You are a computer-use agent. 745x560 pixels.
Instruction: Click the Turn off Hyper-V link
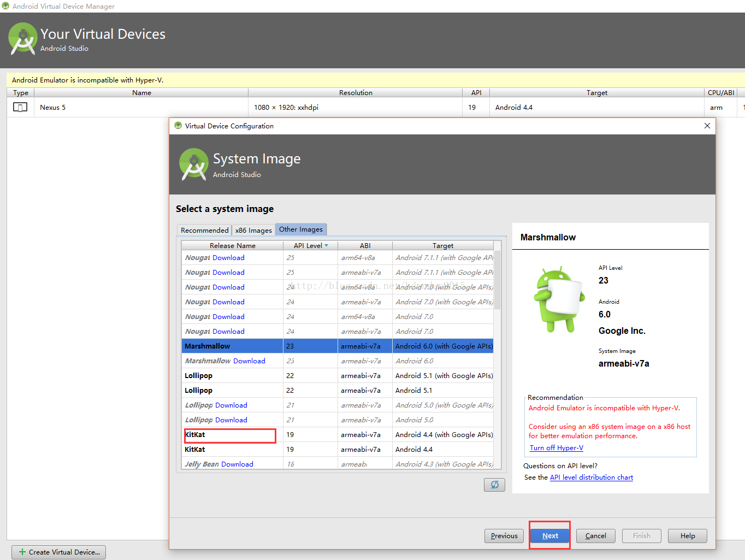[x=557, y=447]
